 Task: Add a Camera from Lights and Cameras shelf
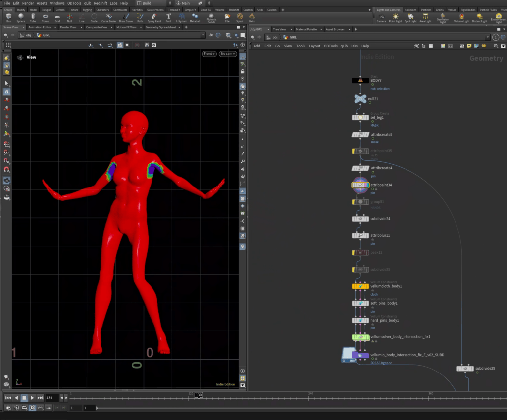381,18
